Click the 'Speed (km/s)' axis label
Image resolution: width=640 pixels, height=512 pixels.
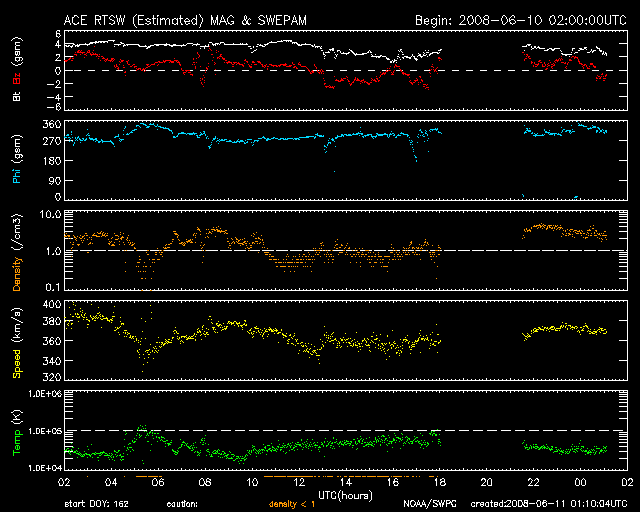[x=17, y=343]
